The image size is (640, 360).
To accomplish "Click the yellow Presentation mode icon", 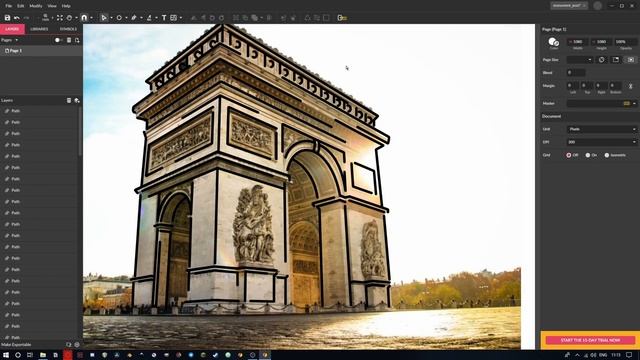I will 342,18.
